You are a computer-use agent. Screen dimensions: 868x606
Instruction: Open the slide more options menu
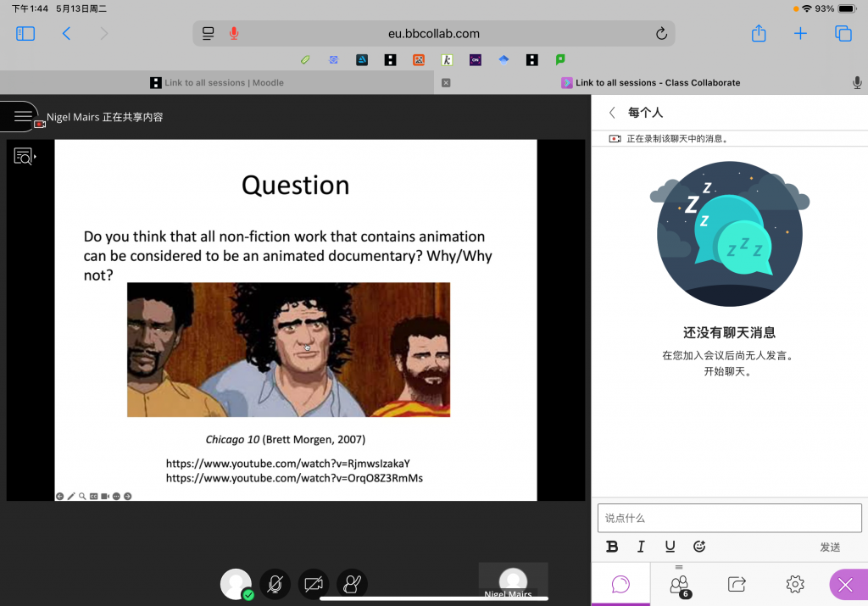click(x=116, y=497)
